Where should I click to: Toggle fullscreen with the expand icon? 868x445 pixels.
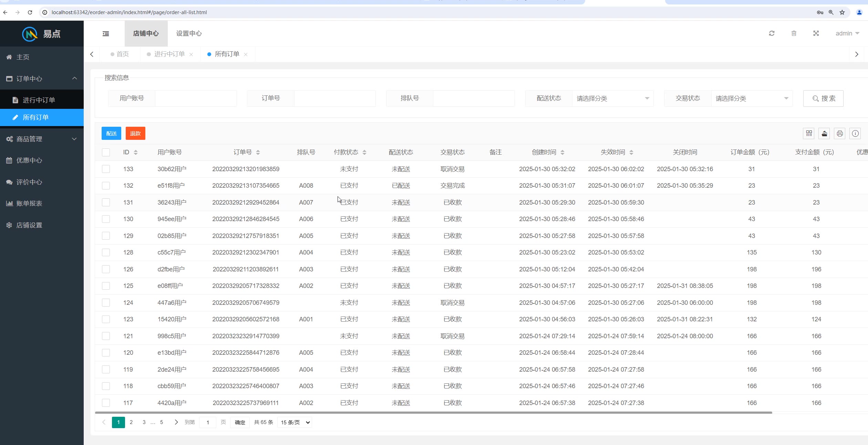(x=816, y=33)
